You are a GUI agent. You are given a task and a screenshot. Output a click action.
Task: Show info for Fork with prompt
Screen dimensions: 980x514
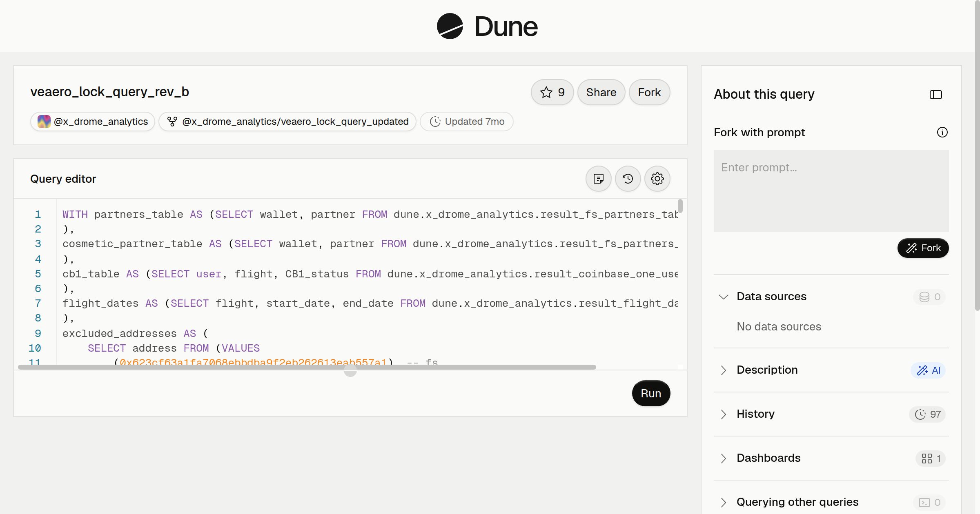[942, 132]
